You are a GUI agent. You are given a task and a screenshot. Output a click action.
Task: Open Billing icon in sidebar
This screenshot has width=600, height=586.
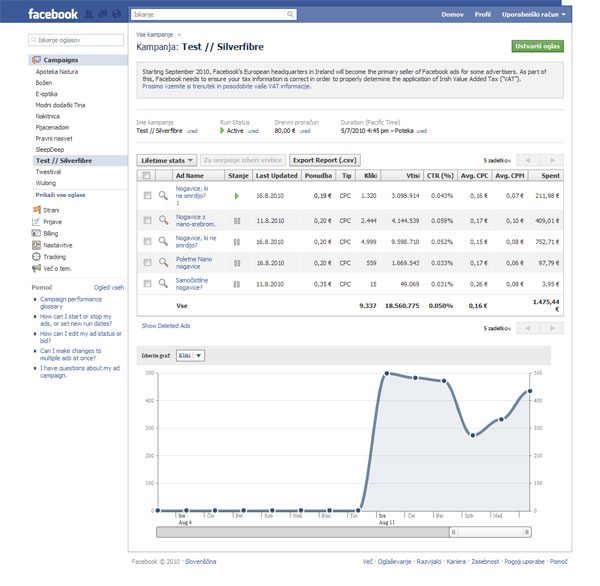pyautogui.click(x=36, y=233)
